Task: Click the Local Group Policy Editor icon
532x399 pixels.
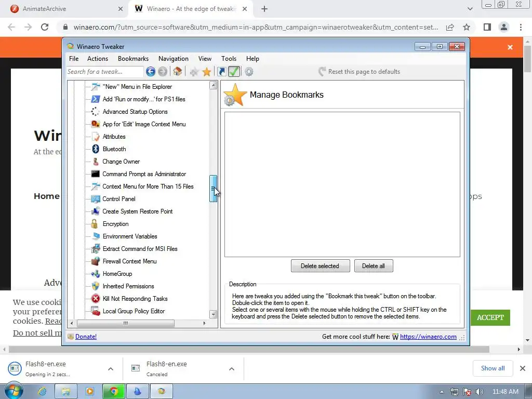Action: [x=96, y=311]
